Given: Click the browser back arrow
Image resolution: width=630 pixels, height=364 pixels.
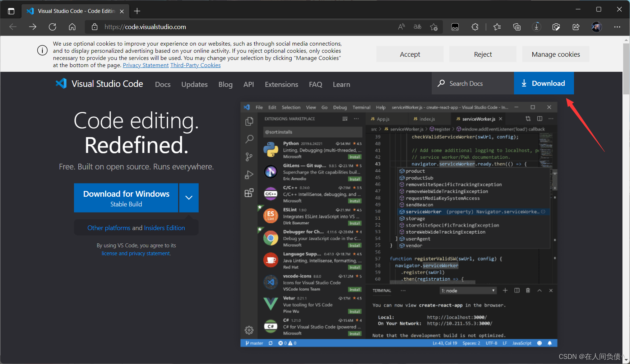Looking at the screenshot, I should [13, 27].
